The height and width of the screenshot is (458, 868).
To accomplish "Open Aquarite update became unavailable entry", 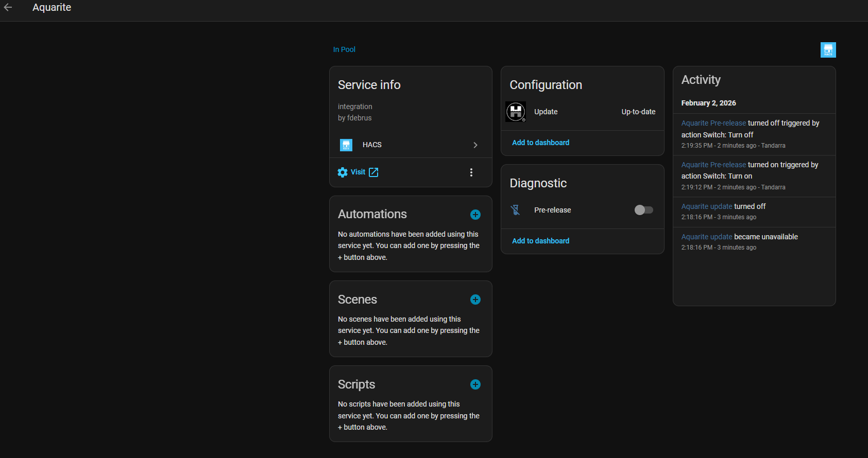I will click(x=706, y=237).
